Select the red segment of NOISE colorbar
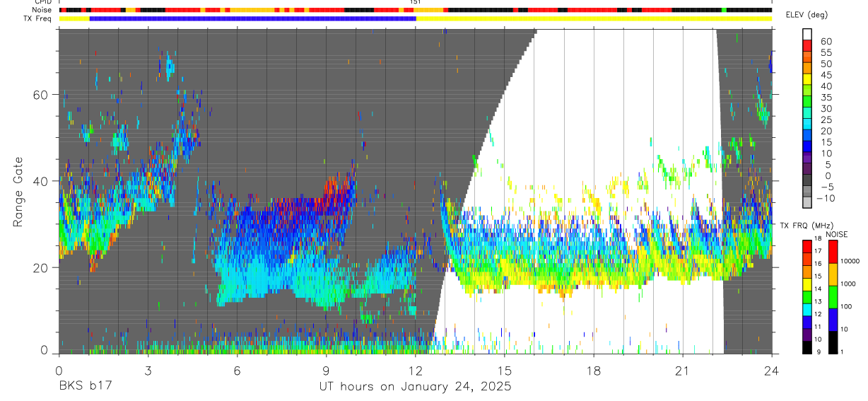Viewport: 868px width, 401px height. click(x=833, y=252)
